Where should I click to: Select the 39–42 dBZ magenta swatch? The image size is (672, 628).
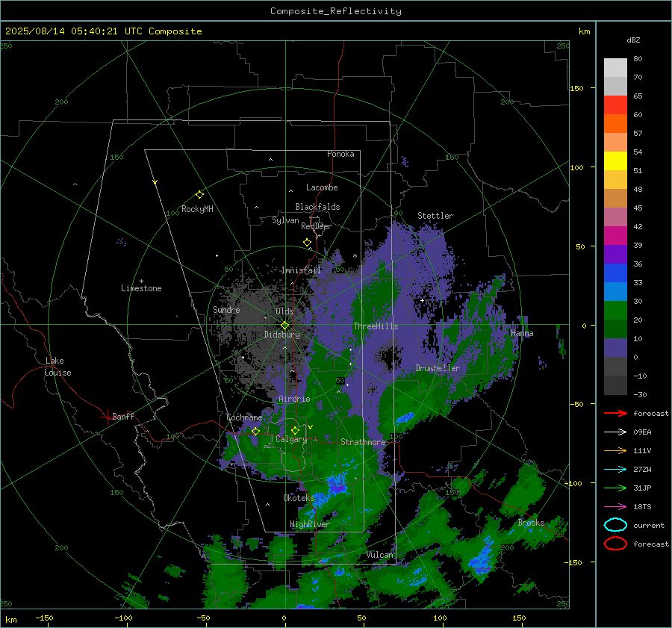(x=615, y=235)
